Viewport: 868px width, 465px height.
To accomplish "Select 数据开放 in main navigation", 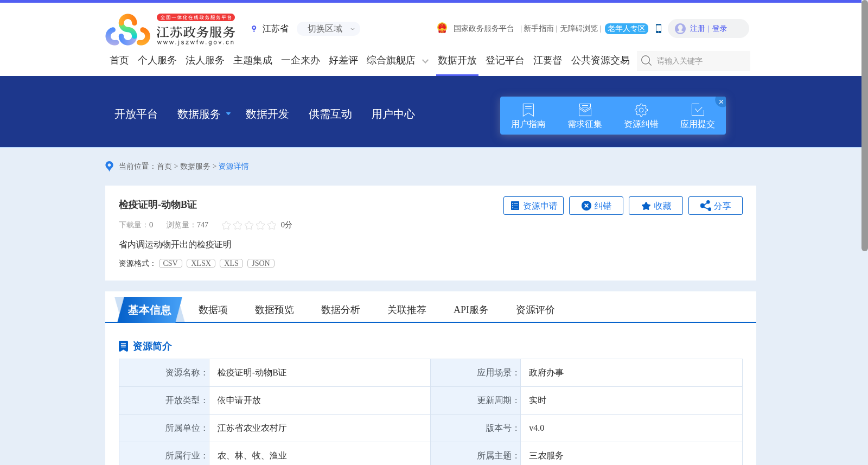I will click(x=457, y=60).
